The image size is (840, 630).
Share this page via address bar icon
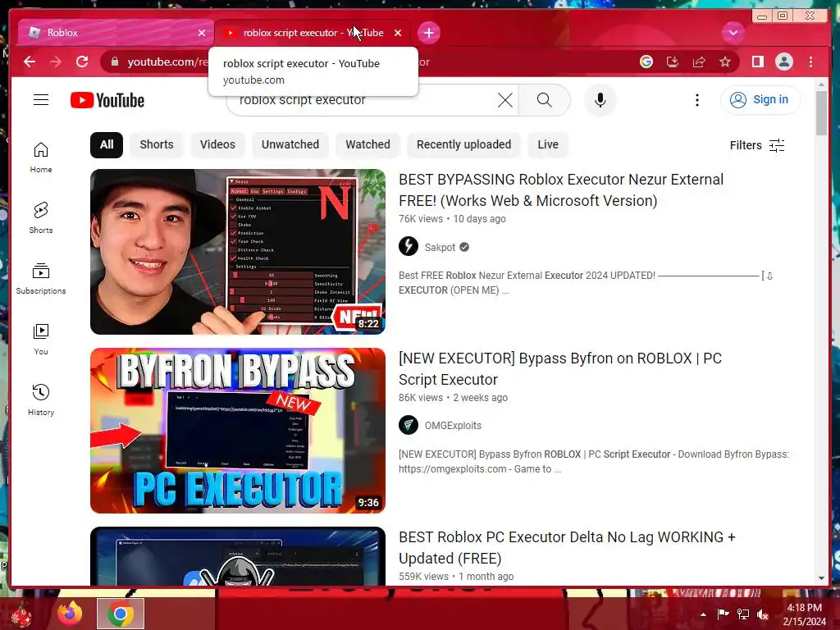pyautogui.click(x=699, y=62)
